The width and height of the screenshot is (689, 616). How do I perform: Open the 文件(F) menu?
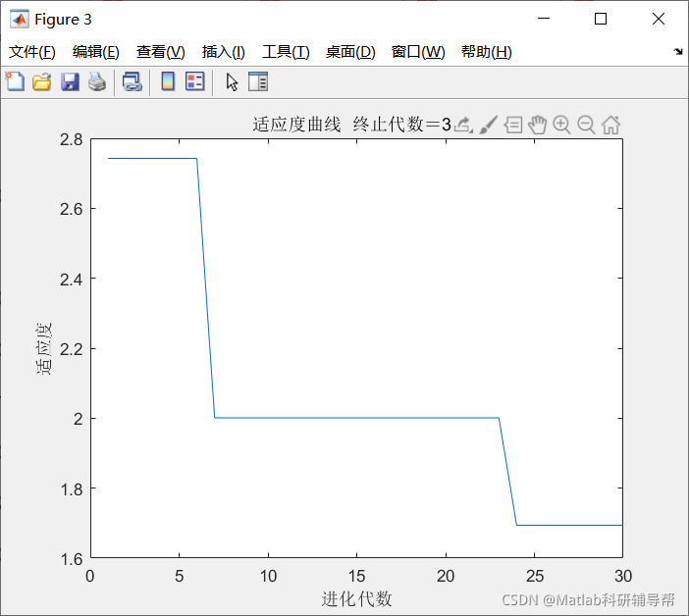click(32, 52)
